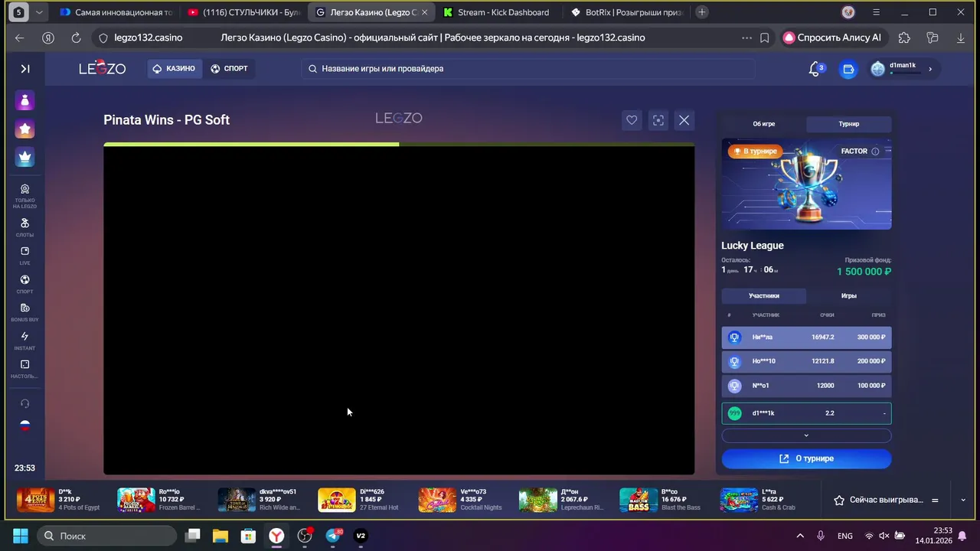Reload the legzo132.casino page
This screenshot has width=980, height=551.
click(x=76, y=37)
